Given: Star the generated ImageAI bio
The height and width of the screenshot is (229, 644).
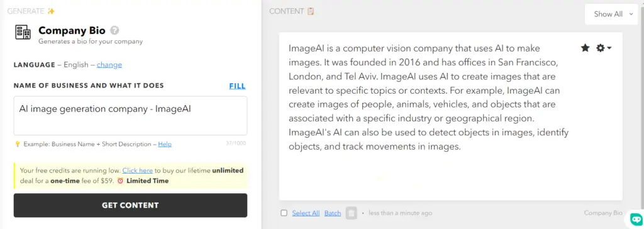Looking at the screenshot, I should 586,48.
